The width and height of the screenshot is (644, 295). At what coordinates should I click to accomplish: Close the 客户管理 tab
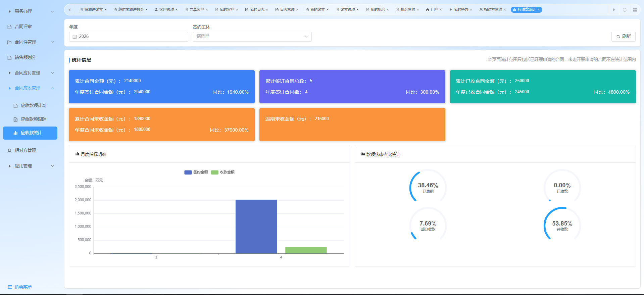[177, 10]
